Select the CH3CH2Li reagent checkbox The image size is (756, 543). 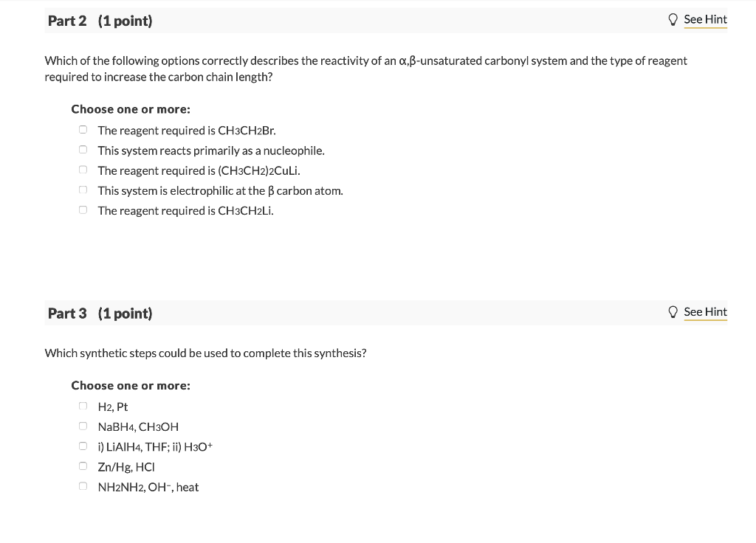point(83,210)
